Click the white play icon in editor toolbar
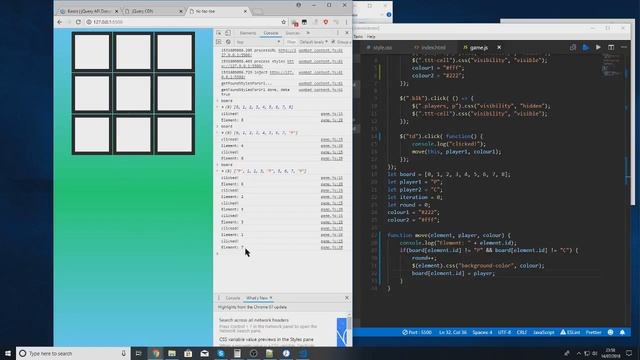This screenshot has height=360, width=640. tap(598, 47)
